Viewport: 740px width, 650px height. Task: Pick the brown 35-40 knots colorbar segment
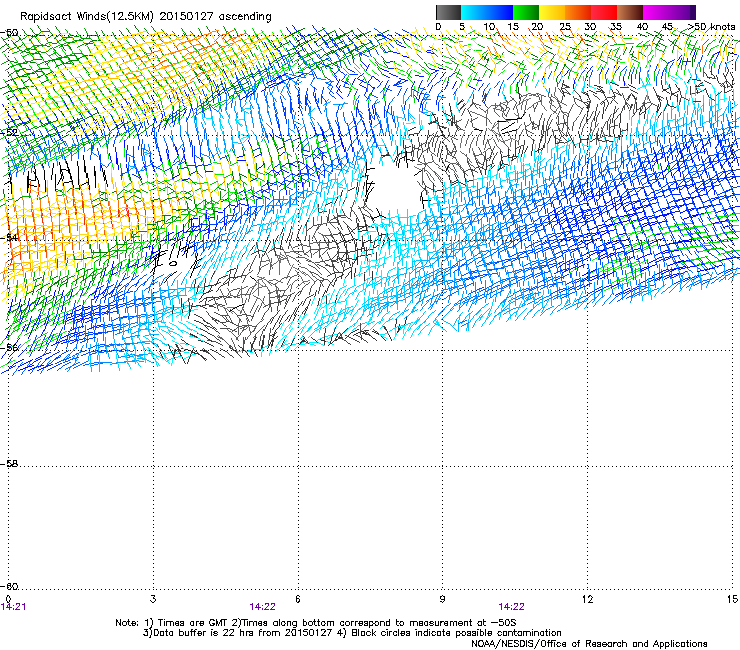pos(630,12)
